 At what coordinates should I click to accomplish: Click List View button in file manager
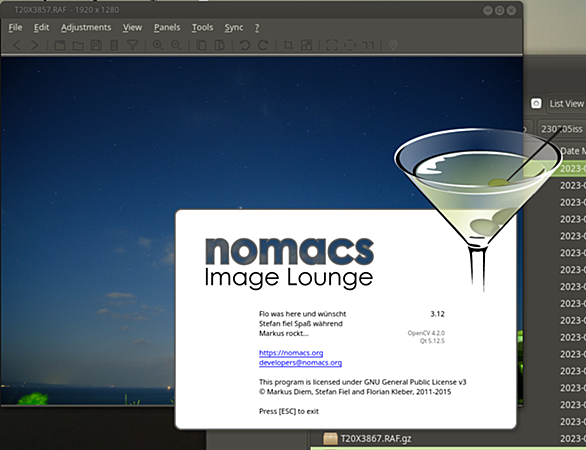click(x=566, y=104)
